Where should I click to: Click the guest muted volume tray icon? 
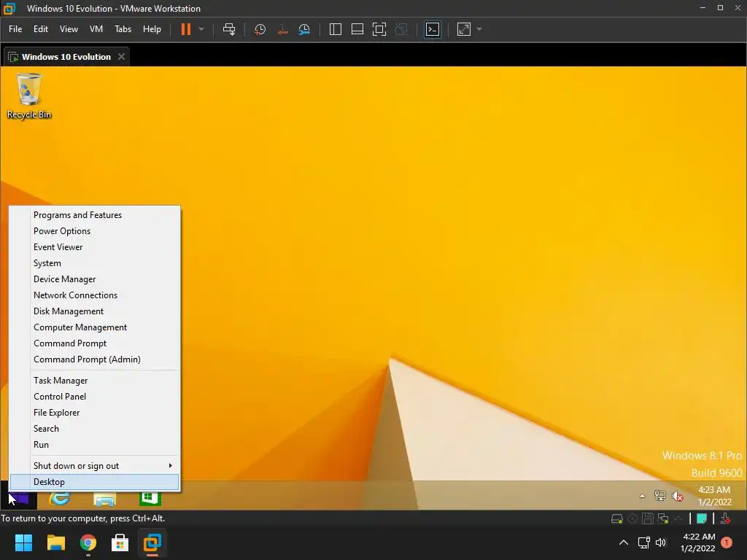tap(678, 496)
